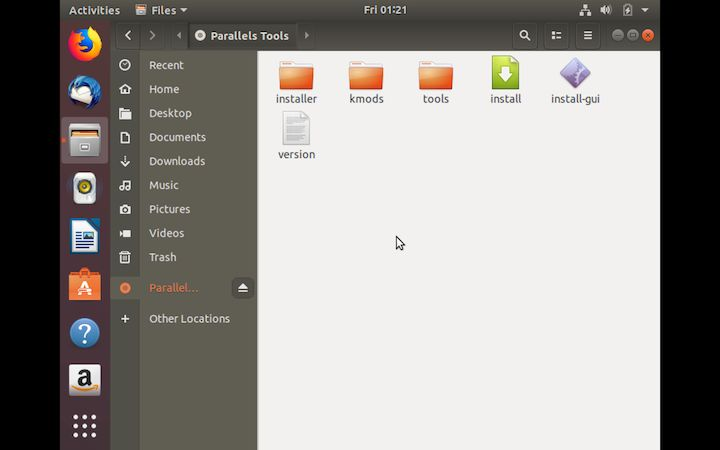Open the clock and calendar panel
This screenshot has height=450, width=720.
tap(385, 10)
